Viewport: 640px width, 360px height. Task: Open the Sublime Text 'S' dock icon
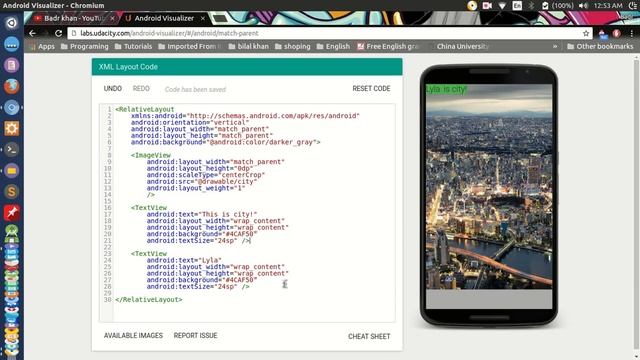[x=11, y=191]
